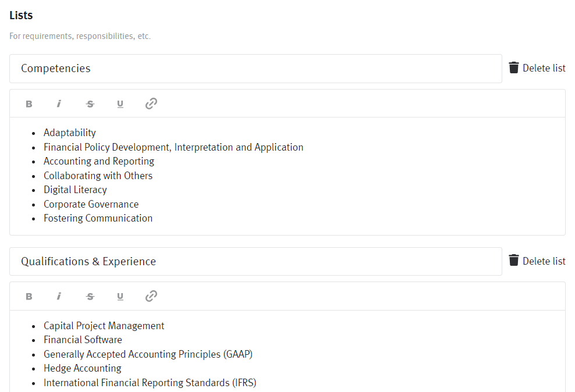This screenshot has height=392, width=575.
Task: Apply underline in Qualifications & Experience toolbar
Action: (x=120, y=297)
